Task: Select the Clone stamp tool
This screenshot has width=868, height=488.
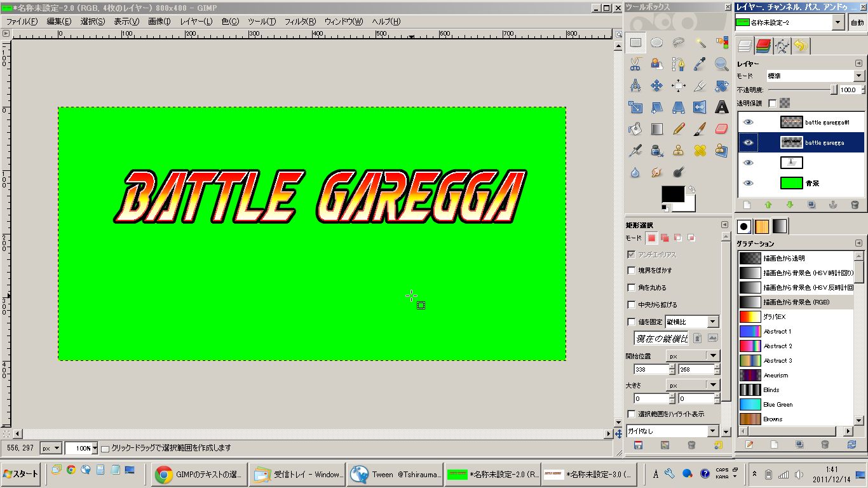Action: (x=679, y=151)
